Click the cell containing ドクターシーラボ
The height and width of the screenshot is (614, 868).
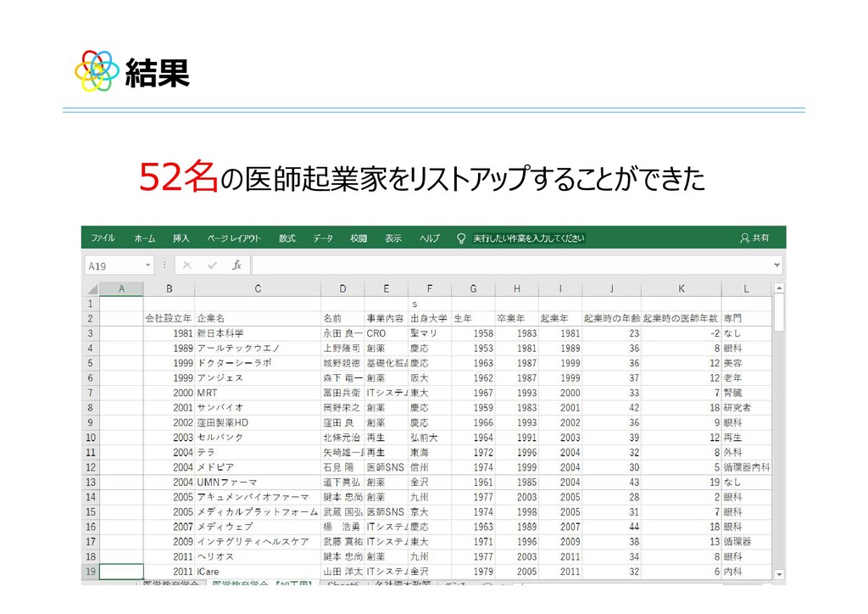258,363
